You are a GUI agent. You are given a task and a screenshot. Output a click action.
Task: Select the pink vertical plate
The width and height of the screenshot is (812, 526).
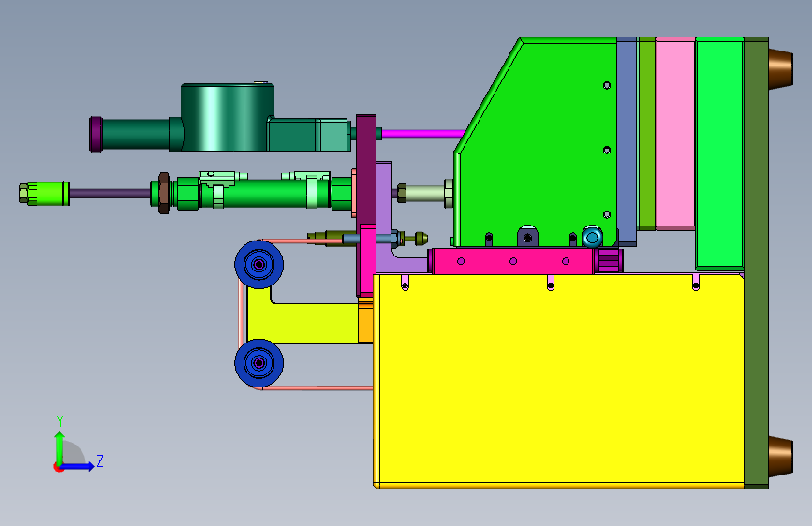pyautogui.click(x=675, y=134)
